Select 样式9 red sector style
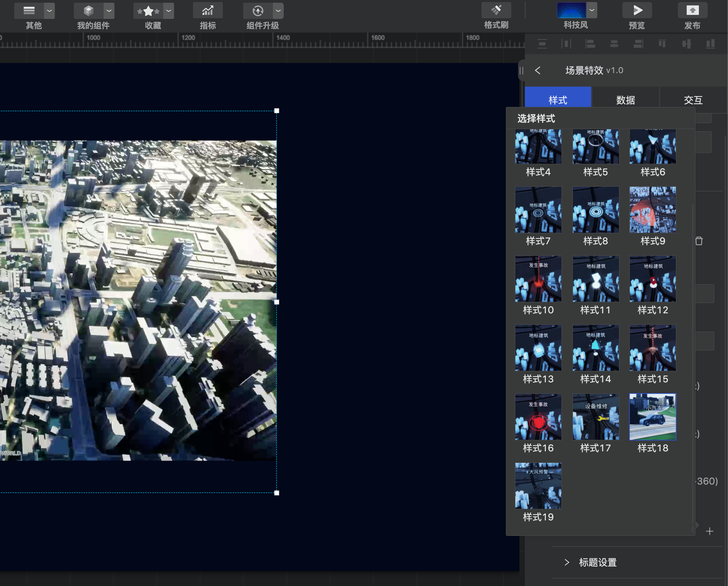The height and width of the screenshot is (586, 728). pyautogui.click(x=653, y=210)
